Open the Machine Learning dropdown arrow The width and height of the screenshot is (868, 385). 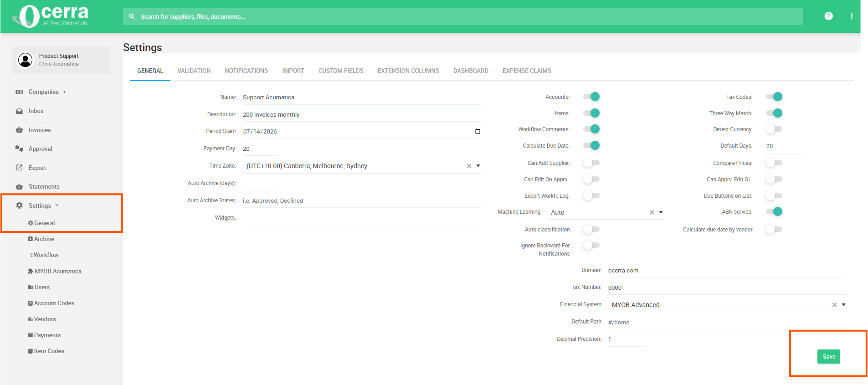[661, 212]
